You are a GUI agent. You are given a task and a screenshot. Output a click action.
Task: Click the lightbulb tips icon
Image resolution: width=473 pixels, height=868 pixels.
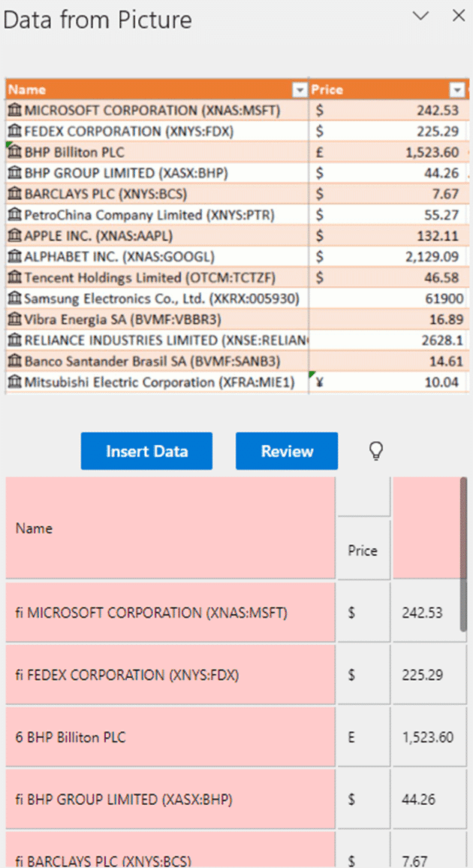coord(375,451)
